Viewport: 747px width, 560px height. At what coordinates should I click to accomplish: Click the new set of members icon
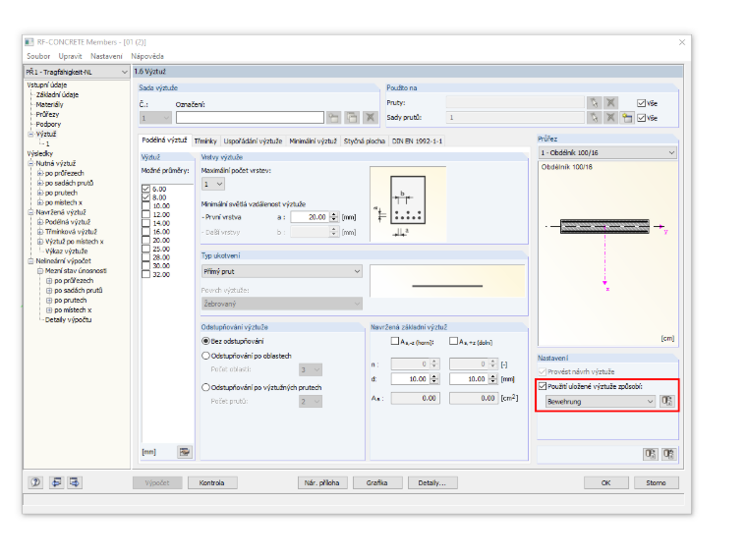pos(627,118)
